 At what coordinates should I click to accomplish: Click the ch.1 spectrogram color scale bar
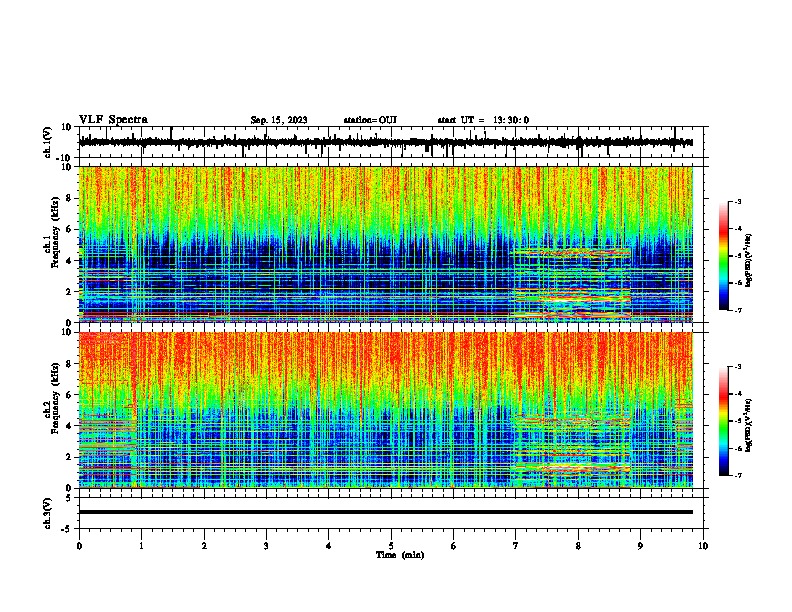(x=724, y=256)
